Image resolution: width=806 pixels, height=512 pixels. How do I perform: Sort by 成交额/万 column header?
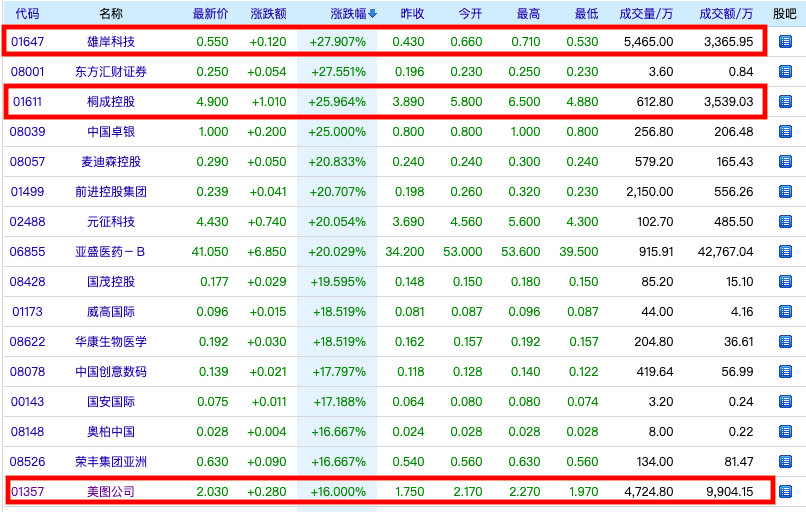pyautogui.click(x=726, y=14)
